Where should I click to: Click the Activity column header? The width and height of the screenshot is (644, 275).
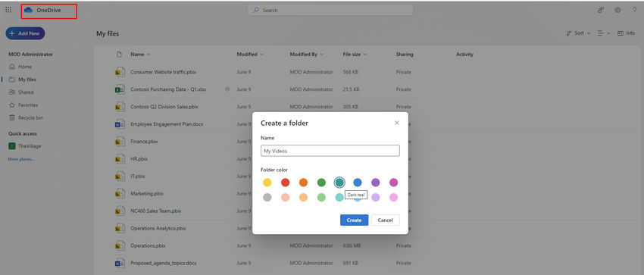pyautogui.click(x=464, y=55)
